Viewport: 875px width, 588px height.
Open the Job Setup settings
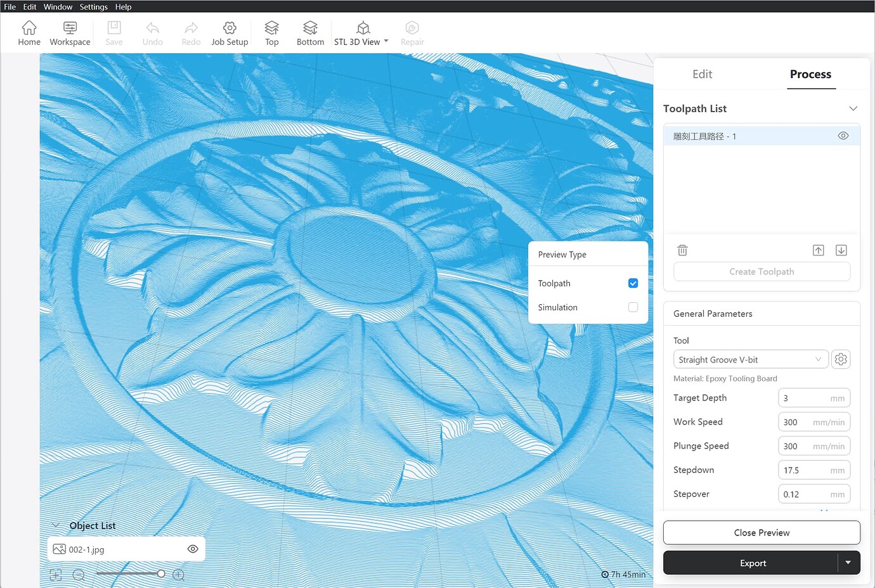[x=230, y=32]
